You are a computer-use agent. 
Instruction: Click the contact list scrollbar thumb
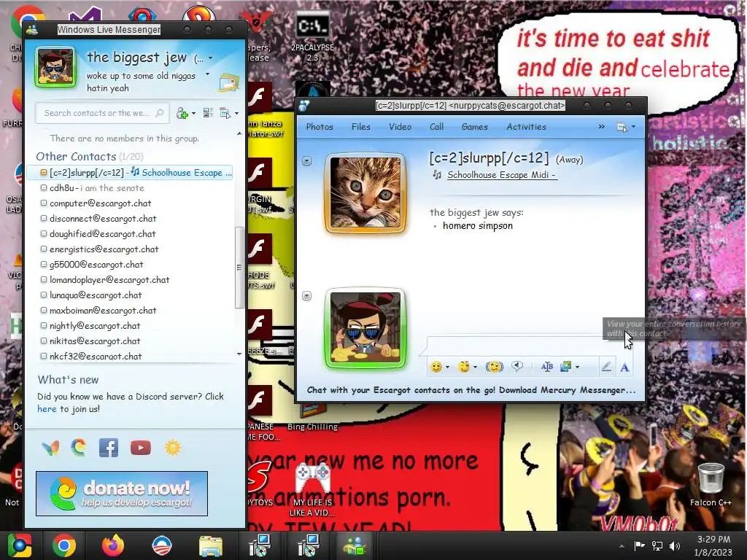pyautogui.click(x=239, y=268)
